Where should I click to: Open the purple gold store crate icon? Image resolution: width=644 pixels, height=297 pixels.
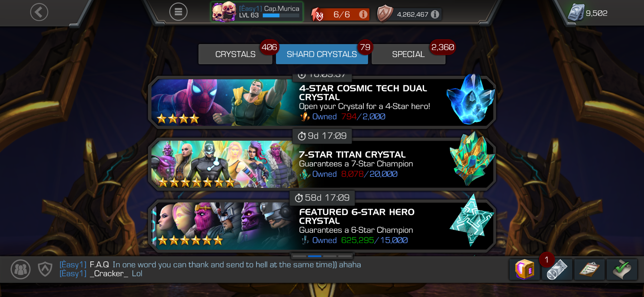pyautogui.click(x=525, y=269)
